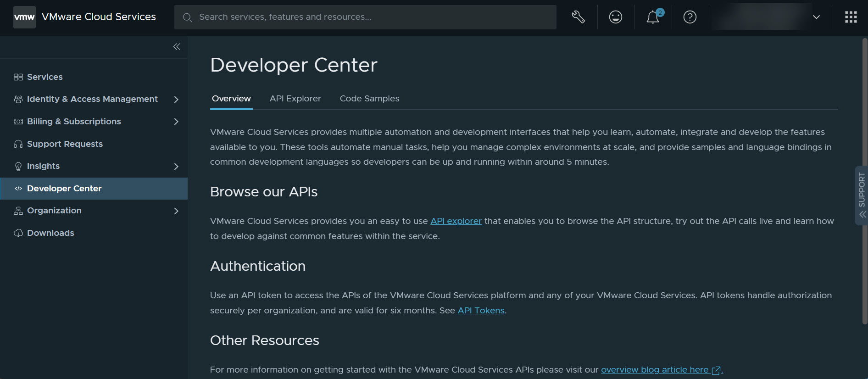This screenshot has height=379, width=868.
Task: Open Billing & Subscriptions menu item
Action: click(94, 122)
